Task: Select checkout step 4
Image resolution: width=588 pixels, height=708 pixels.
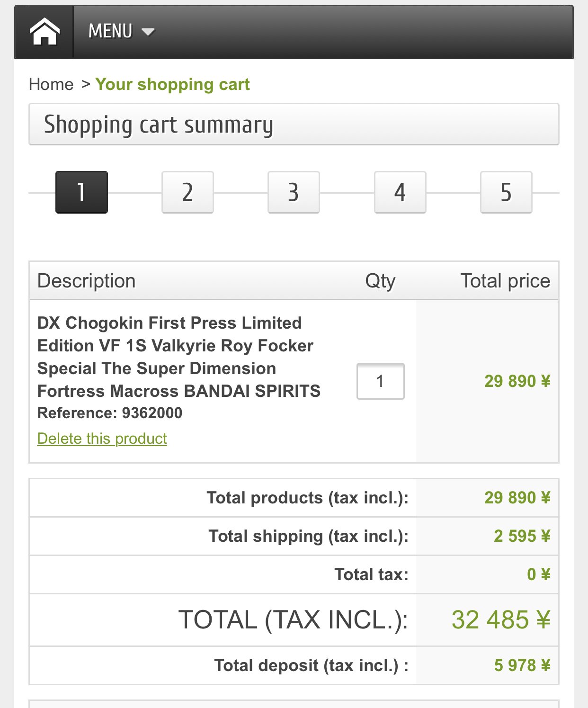Action: pos(400,192)
